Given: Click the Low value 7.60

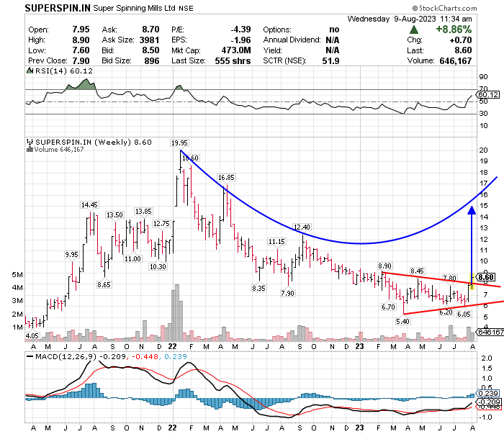Looking at the screenshot, I should coord(81,50).
